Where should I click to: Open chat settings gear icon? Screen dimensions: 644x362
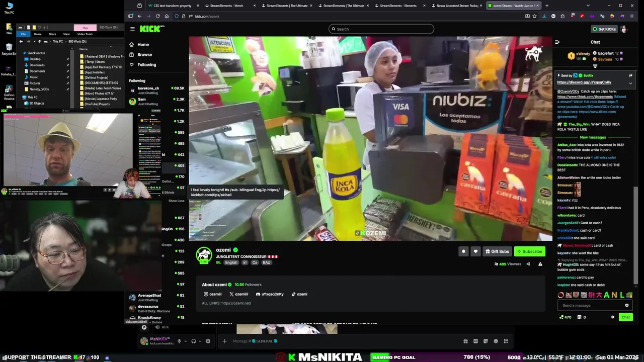(612, 317)
